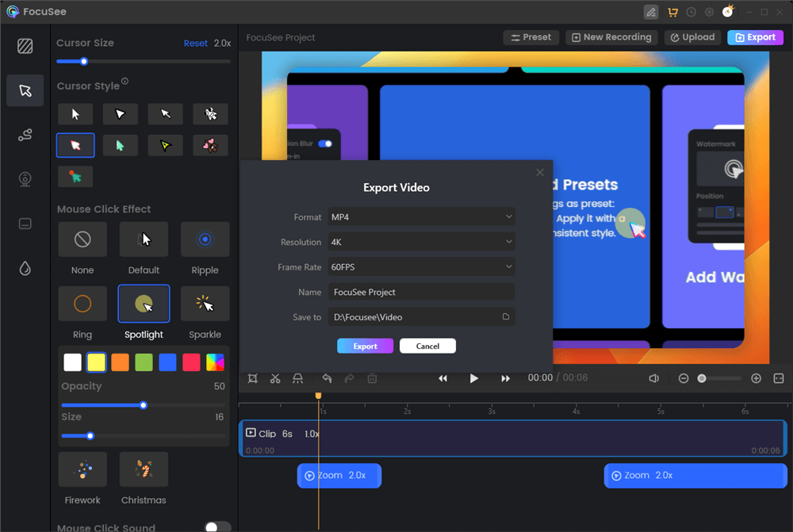793x532 pixels.
Task: Pick the red color swatch
Action: coord(191,362)
